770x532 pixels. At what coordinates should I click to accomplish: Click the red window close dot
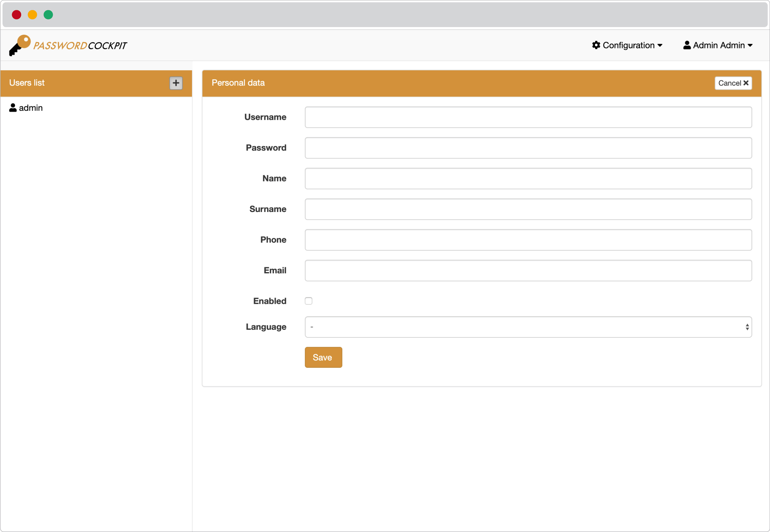pos(16,15)
